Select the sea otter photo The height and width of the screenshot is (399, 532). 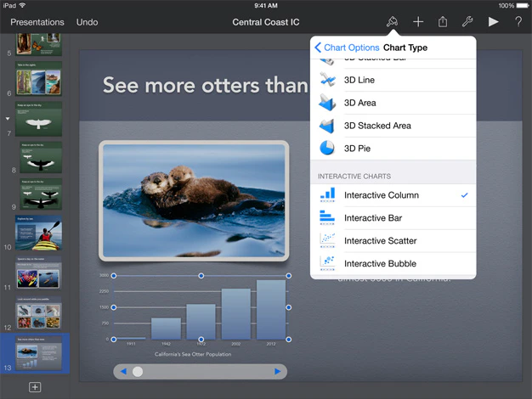click(194, 200)
